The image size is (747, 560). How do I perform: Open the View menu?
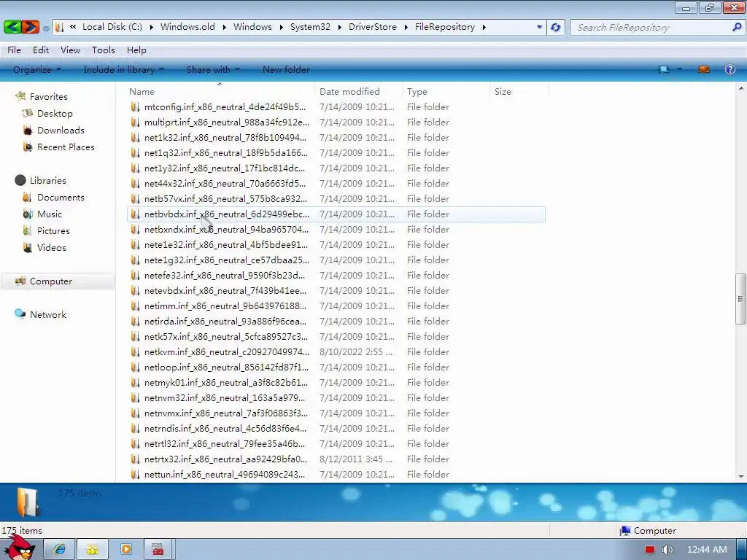(x=70, y=50)
